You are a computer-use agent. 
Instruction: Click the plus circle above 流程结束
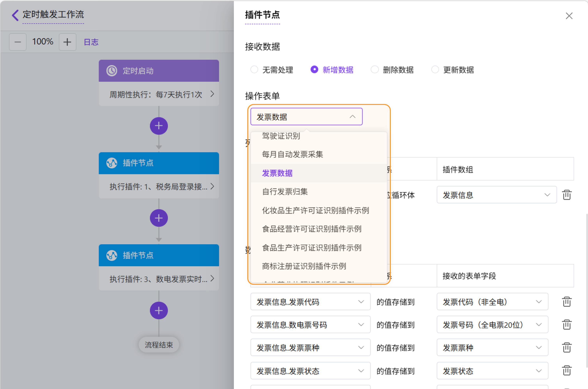(x=159, y=310)
